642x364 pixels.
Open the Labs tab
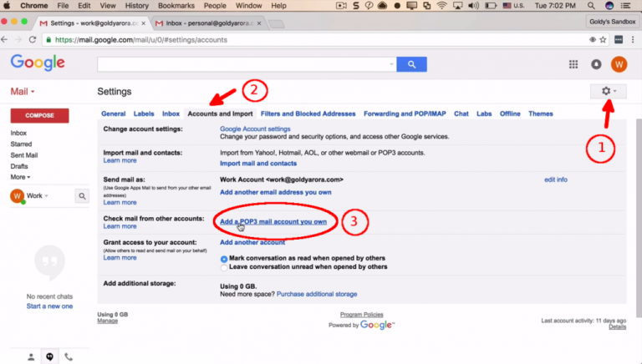484,114
